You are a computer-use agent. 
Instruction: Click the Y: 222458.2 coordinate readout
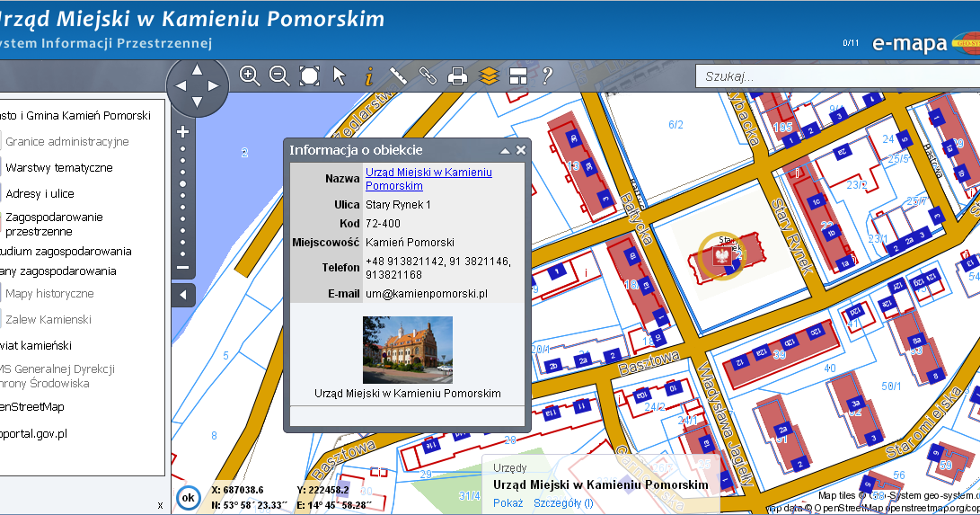pos(323,490)
